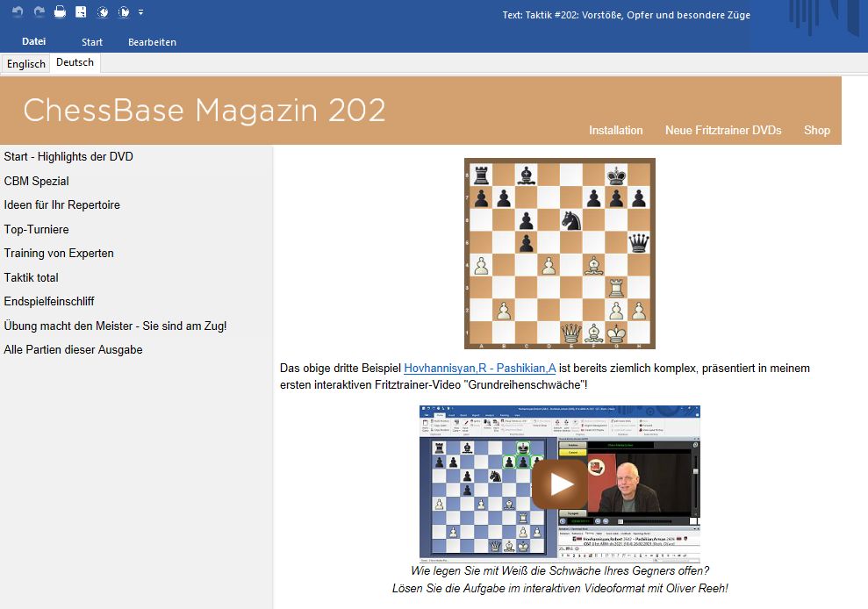Click the redo arrow icon
Screen dimensions: 868x609
pyautogui.click(x=39, y=12)
